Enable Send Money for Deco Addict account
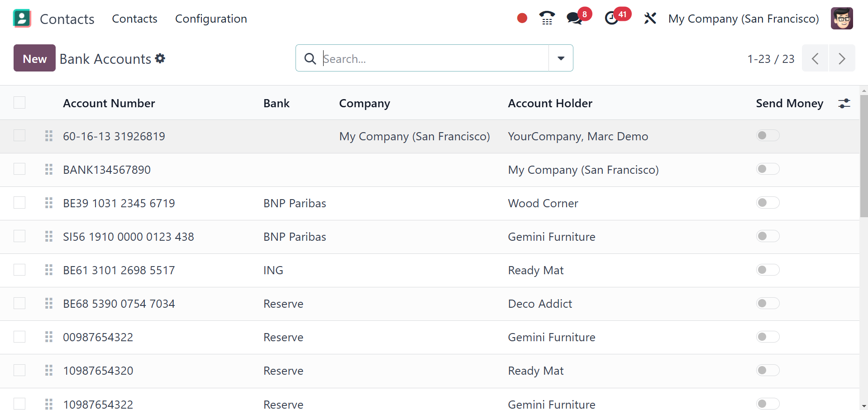This screenshot has height=410, width=868. 768,303
